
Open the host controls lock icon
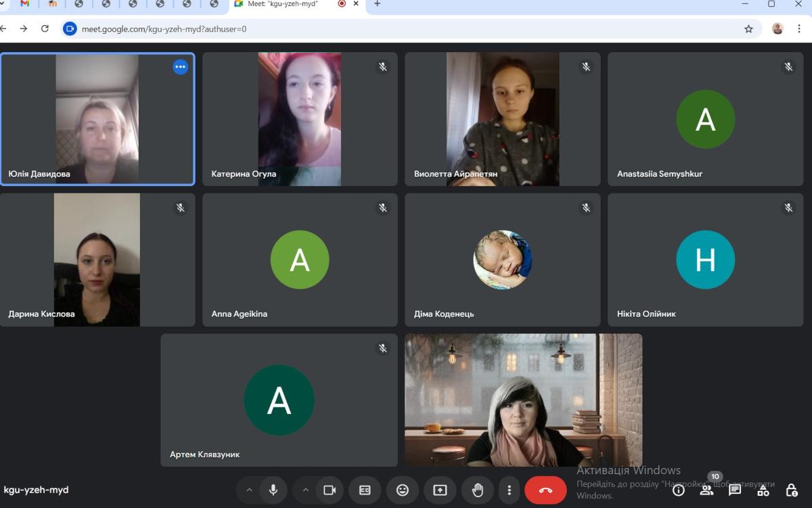(x=792, y=490)
